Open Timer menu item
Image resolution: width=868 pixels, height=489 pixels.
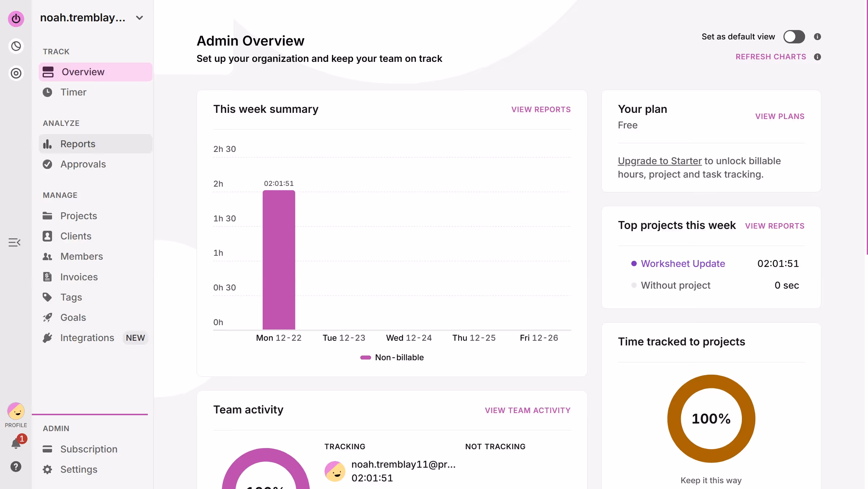(x=95, y=92)
